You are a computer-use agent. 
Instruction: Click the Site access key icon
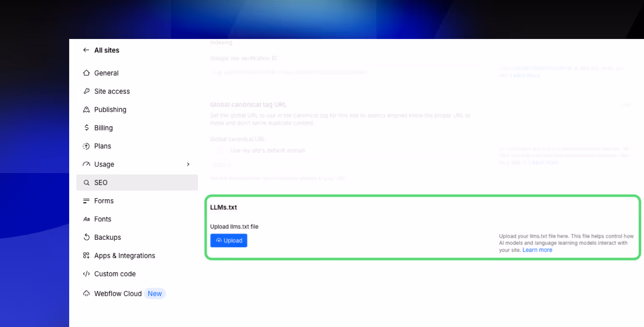click(x=86, y=91)
